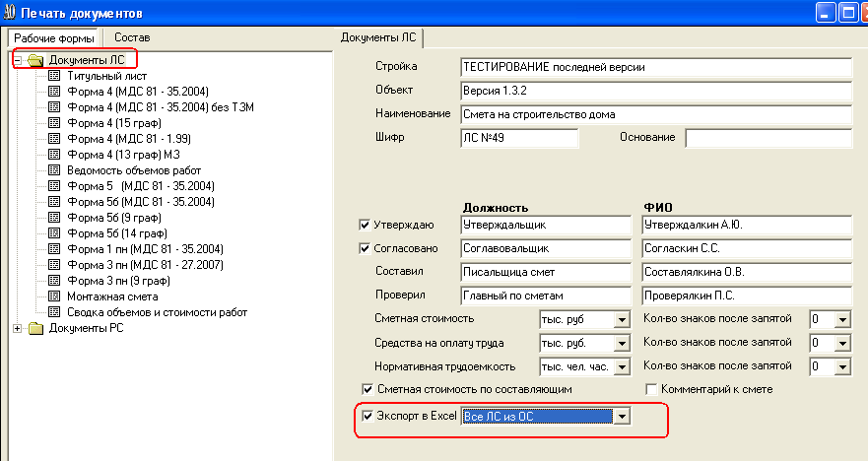Click the application icon in the title bar
This screenshot has width=868, height=461.
pyautogui.click(x=10, y=12)
